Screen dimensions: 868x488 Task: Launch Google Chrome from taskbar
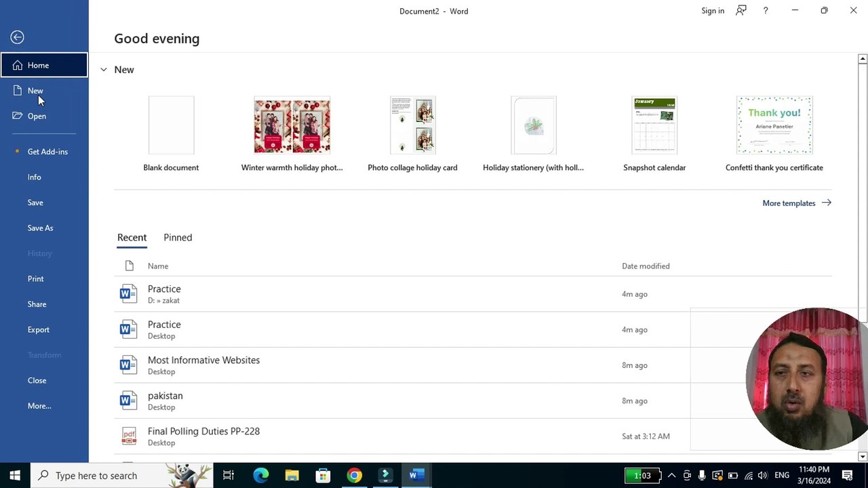point(354,476)
